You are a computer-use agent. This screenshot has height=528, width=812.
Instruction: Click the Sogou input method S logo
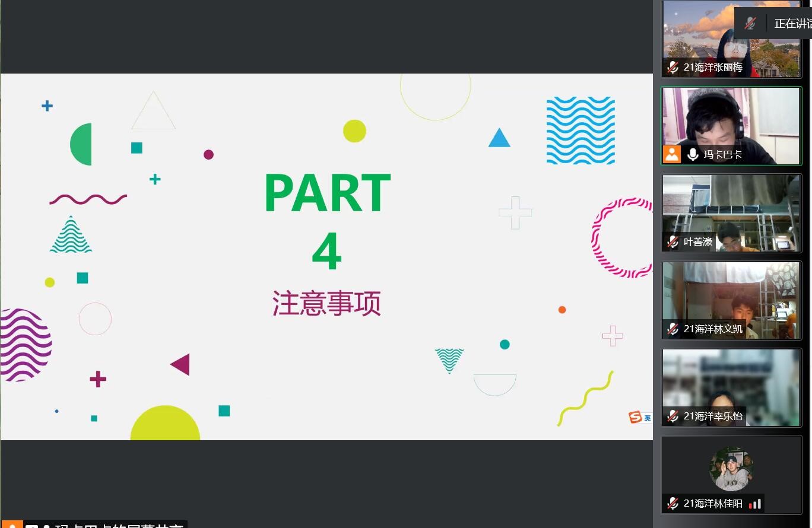click(x=635, y=417)
